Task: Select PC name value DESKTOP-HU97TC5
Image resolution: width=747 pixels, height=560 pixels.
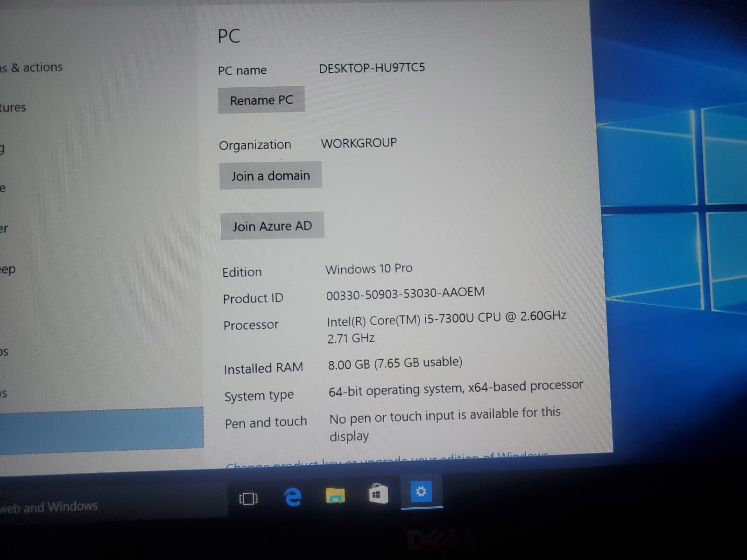Action: (372, 68)
